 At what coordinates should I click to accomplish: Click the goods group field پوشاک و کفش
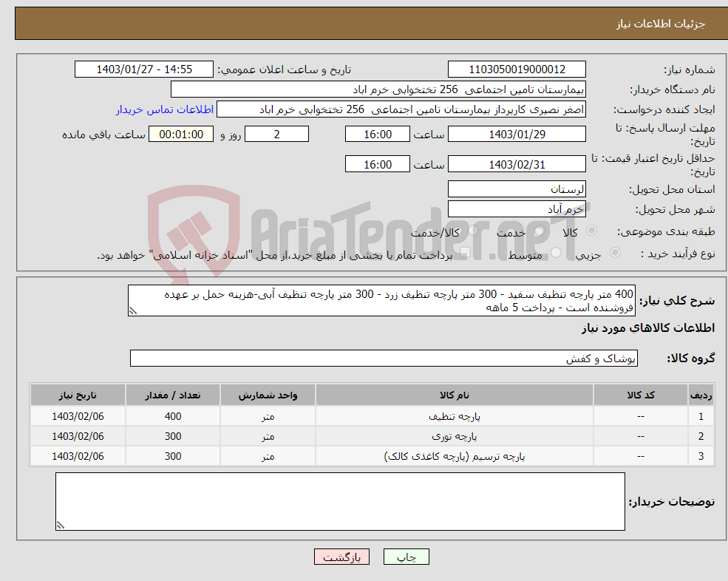pos(384,358)
